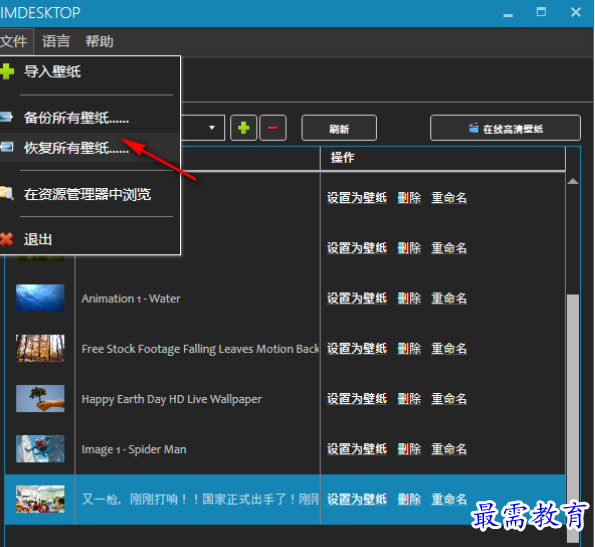The height and width of the screenshot is (547, 595).
Task: Click 设置为壁纸 in the Falling Leaves row
Action: [357, 349]
